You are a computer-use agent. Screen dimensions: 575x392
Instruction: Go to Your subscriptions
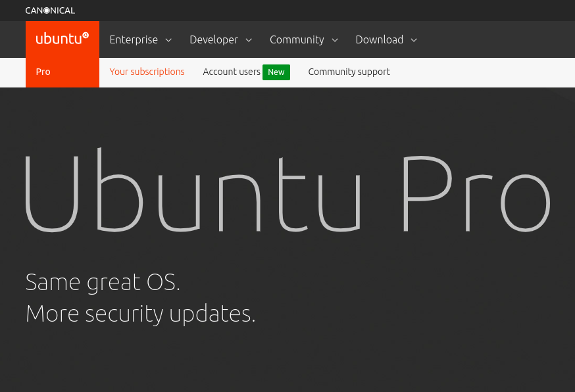[147, 72]
